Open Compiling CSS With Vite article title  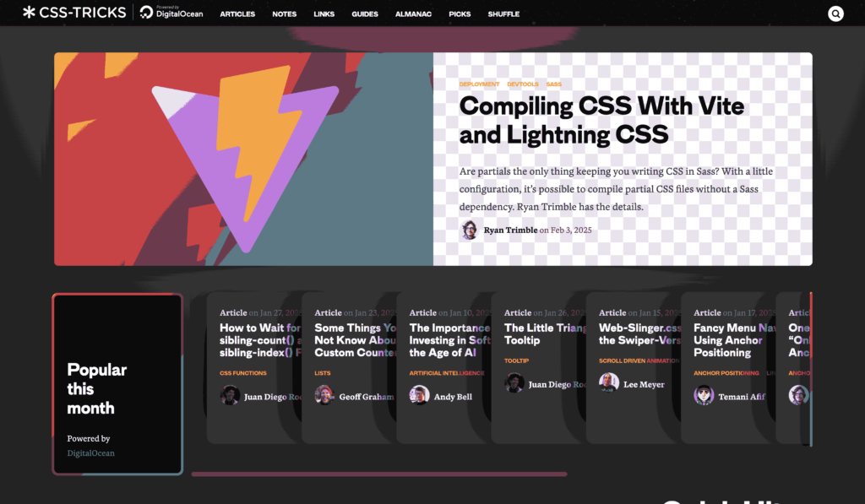601,120
